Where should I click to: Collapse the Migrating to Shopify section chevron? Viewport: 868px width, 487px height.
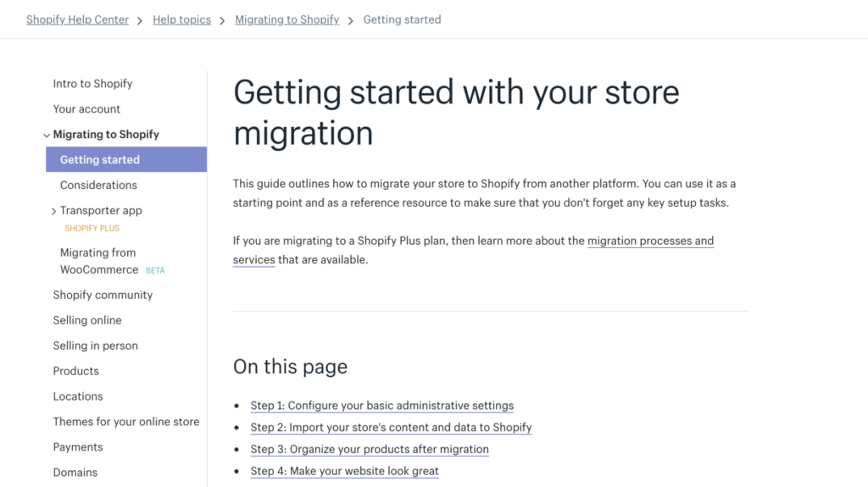click(46, 135)
